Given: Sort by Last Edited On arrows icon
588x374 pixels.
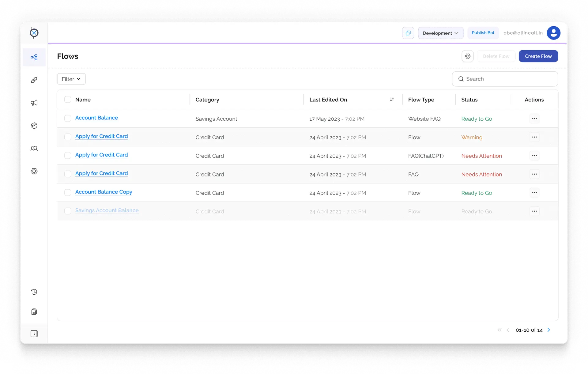Looking at the screenshot, I should click(x=392, y=100).
